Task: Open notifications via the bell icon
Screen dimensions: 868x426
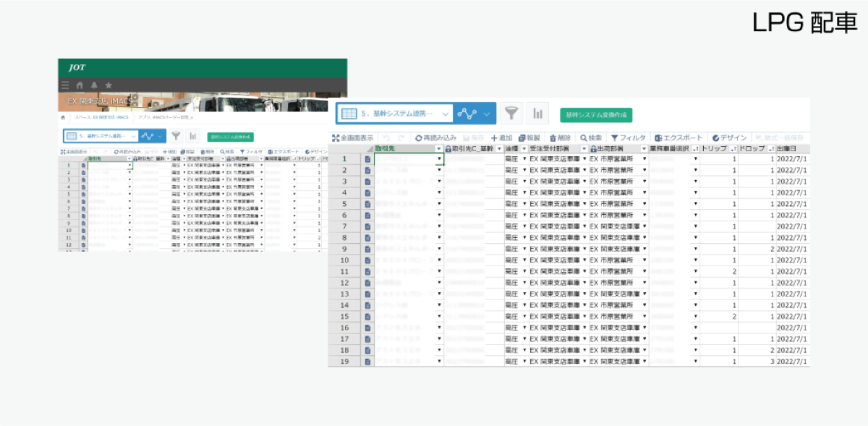Action: click(x=94, y=85)
